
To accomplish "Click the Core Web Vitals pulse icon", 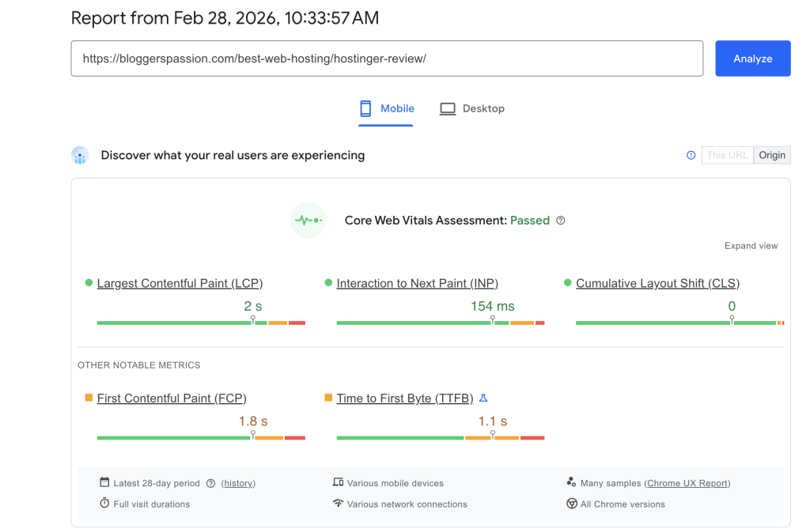I will point(308,221).
